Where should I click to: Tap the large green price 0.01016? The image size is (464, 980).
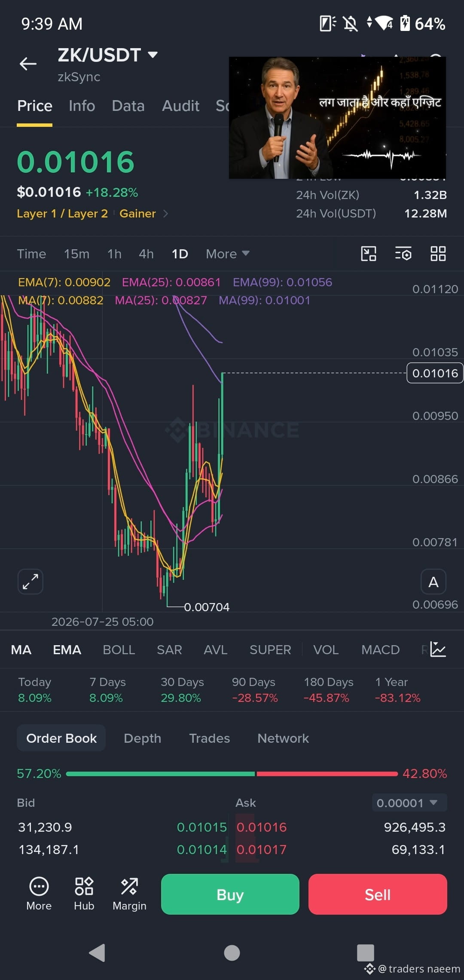point(76,162)
